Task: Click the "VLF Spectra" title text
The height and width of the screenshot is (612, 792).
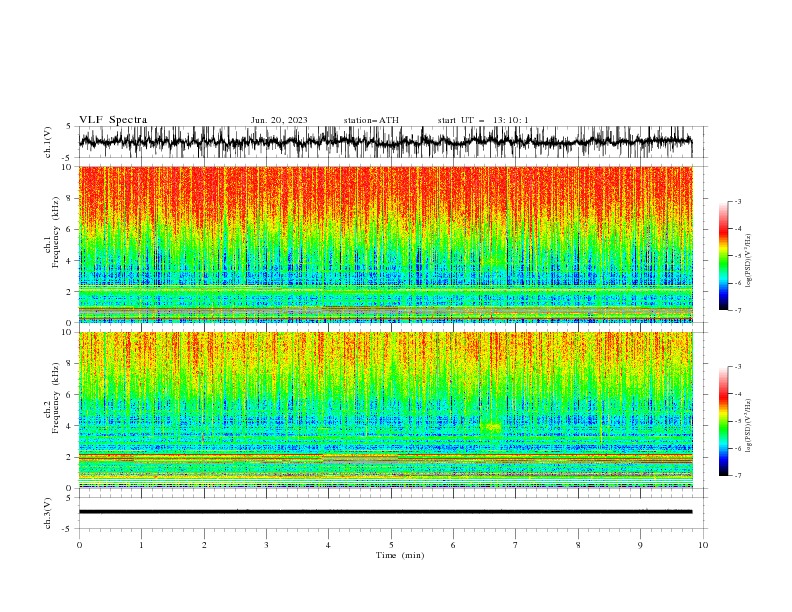Action: [113, 120]
